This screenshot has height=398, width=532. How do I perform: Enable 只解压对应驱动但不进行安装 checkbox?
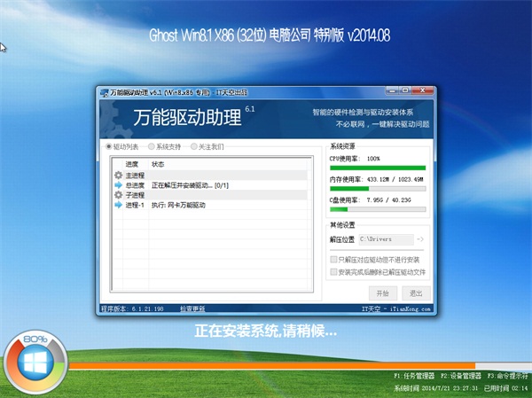point(333,261)
